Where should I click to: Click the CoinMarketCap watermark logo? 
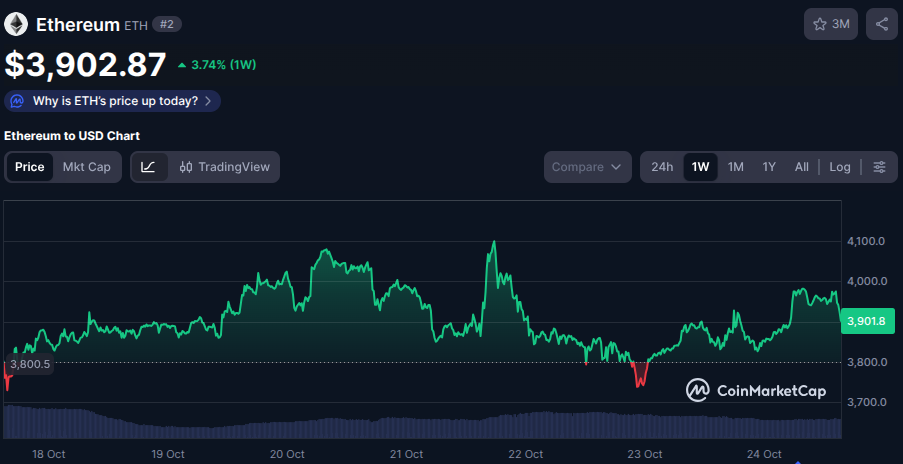756,391
